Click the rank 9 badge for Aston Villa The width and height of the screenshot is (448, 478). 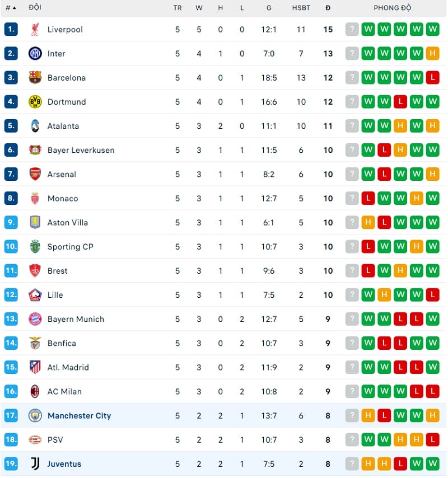click(11, 222)
